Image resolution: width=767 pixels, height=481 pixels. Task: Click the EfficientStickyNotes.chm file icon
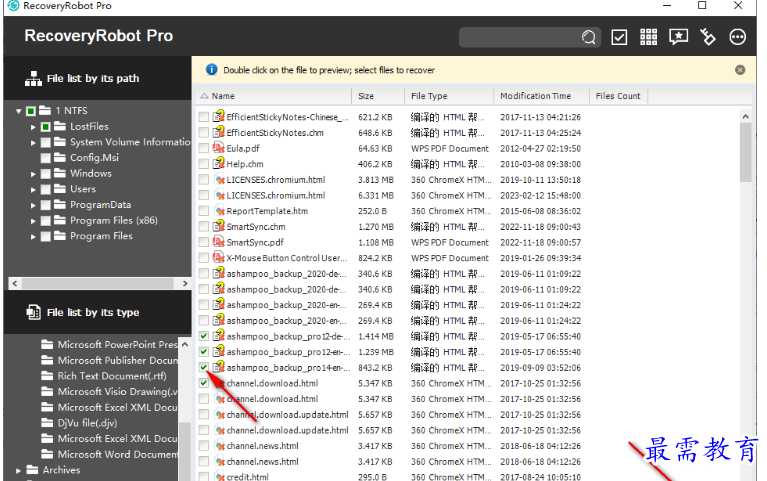pos(219,132)
